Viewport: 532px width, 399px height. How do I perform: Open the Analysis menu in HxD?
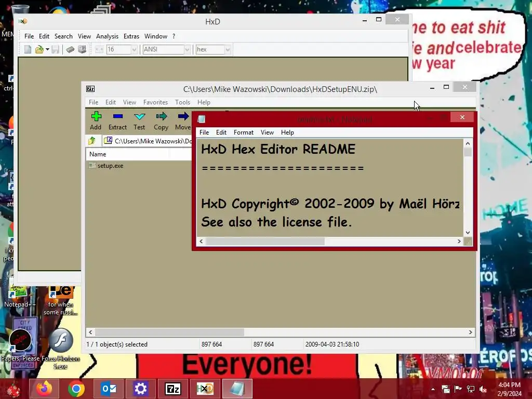click(107, 36)
